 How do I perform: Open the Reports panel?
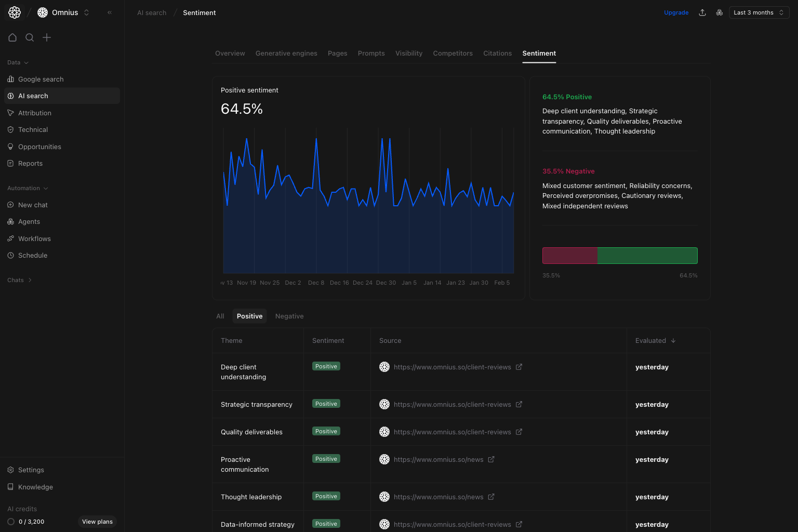31,163
